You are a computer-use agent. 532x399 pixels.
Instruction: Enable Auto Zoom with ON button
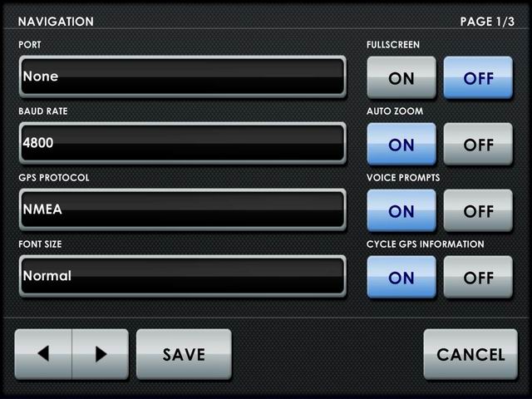point(401,144)
